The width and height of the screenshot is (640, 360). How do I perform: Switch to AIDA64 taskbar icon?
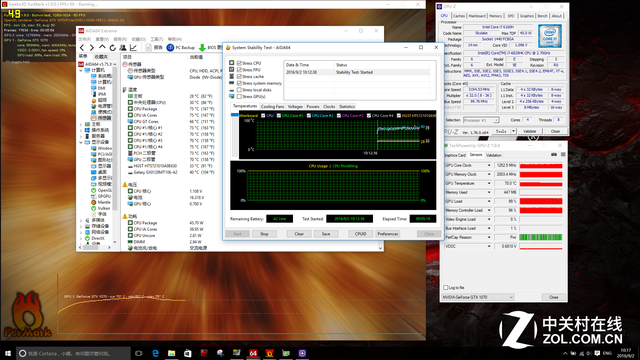click(253, 353)
